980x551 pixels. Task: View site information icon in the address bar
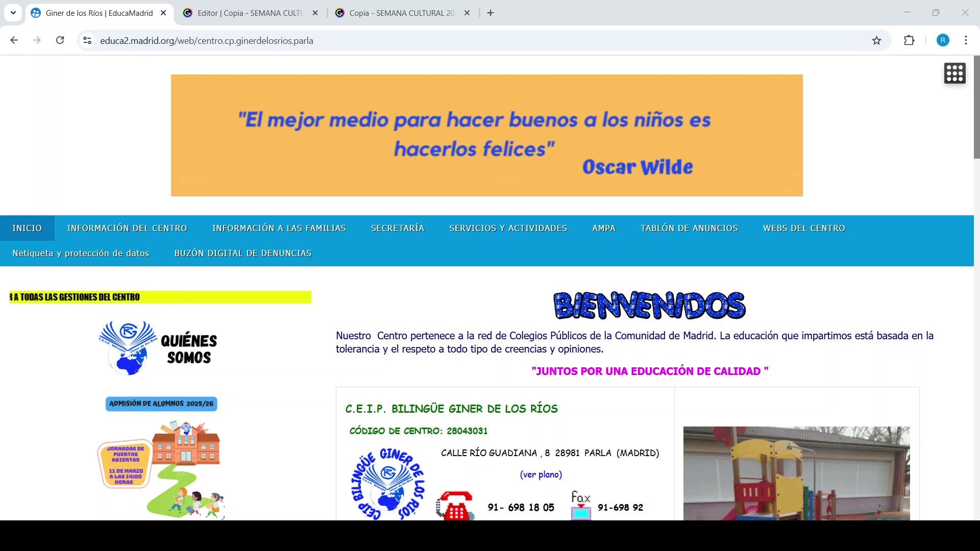coord(87,41)
